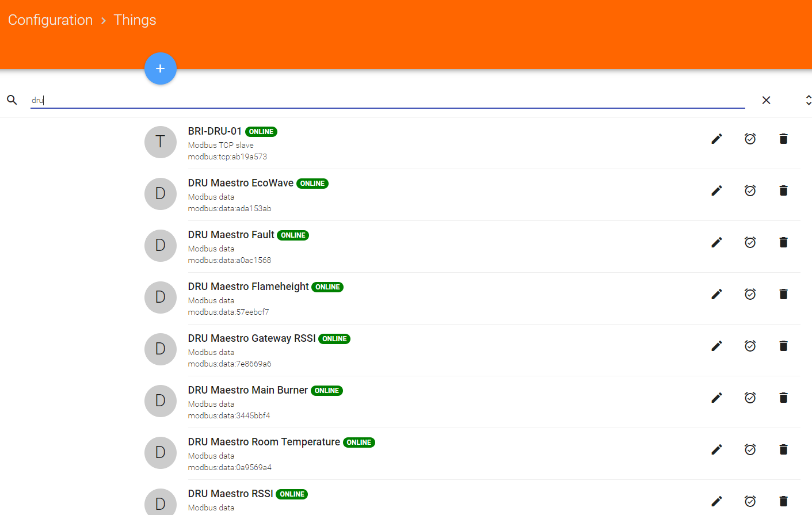Viewport: 812px width, 515px height.
Task: Click the alarm-check icon for Maestro Gateway RSSI
Action: click(x=750, y=346)
